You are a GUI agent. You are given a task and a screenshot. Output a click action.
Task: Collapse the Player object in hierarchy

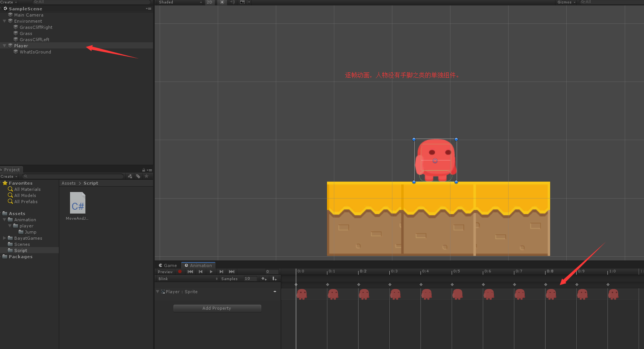pyautogui.click(x=4, y=46)
